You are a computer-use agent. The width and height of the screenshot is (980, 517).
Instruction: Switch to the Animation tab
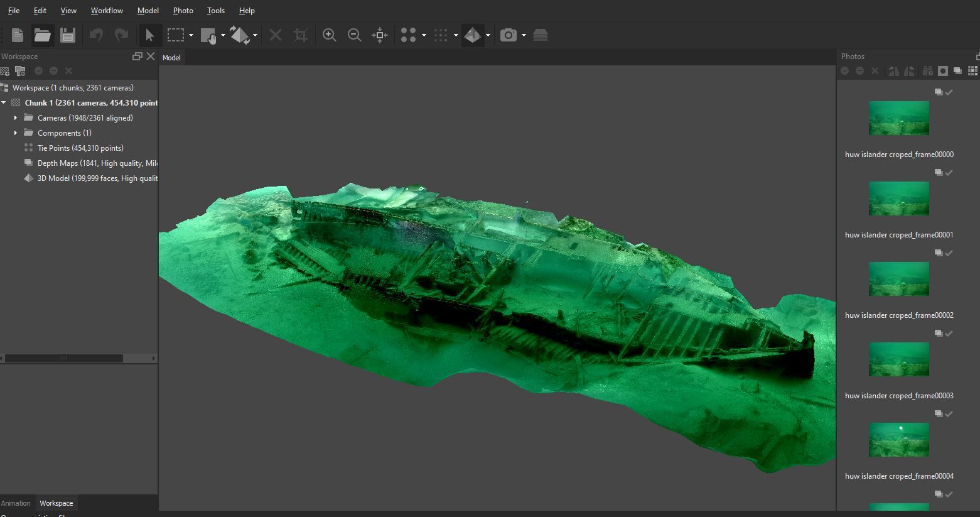[16, 503]
